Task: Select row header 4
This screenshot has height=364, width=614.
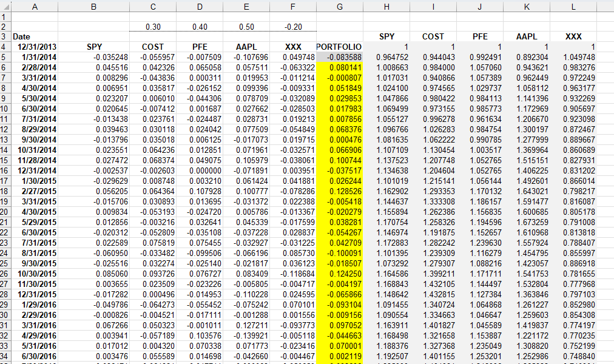Action: [x=5, y=45]
